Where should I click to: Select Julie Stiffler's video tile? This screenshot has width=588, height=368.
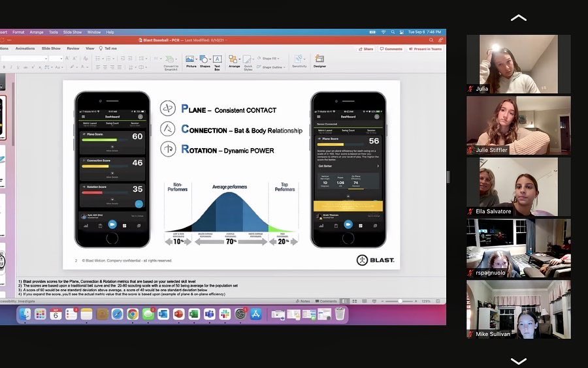point(519,125)
